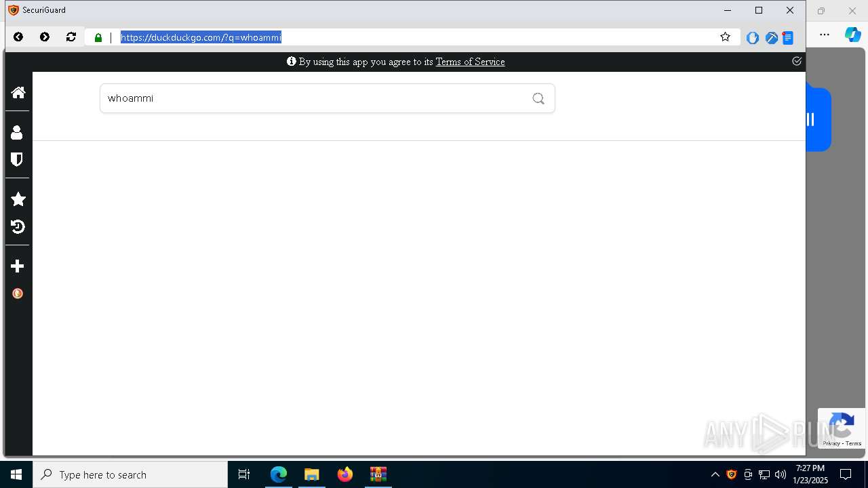Open the notification center icon
868x488 pixels.
point(846,474)
